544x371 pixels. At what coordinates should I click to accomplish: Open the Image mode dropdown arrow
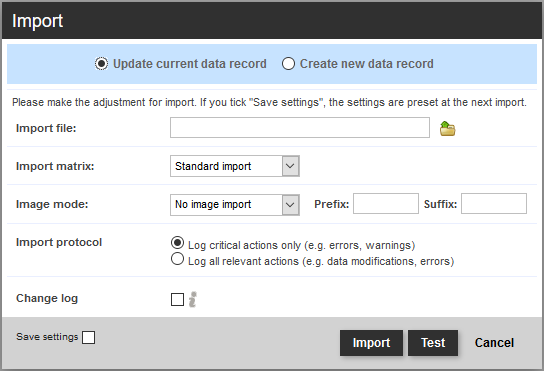point(290,204)
